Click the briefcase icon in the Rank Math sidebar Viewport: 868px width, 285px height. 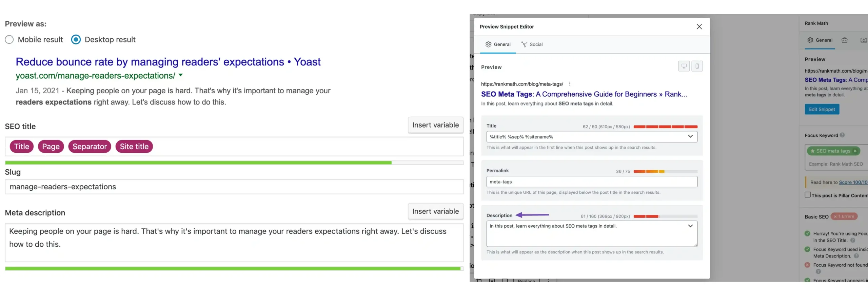click(844, 40)
